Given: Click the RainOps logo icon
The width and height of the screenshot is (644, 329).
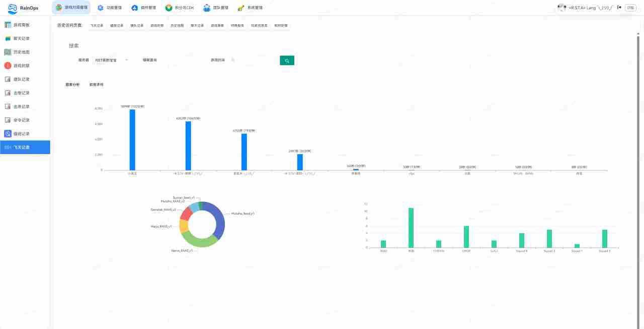Looking at the screenshot, I should coord(13,8).
